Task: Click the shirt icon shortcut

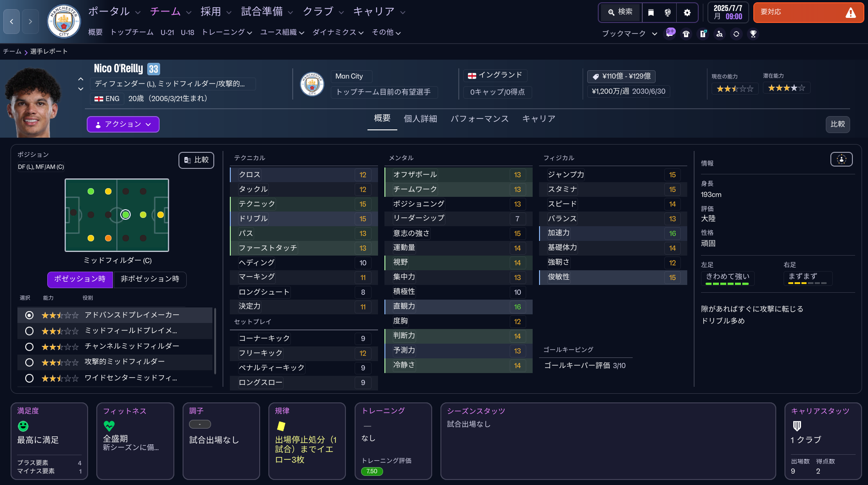Action: click(x=686, y=34)
